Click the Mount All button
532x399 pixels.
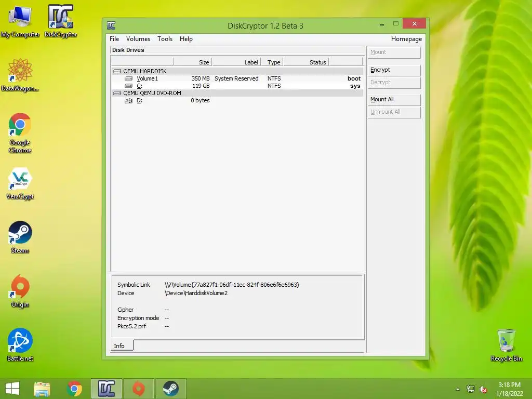394,99
